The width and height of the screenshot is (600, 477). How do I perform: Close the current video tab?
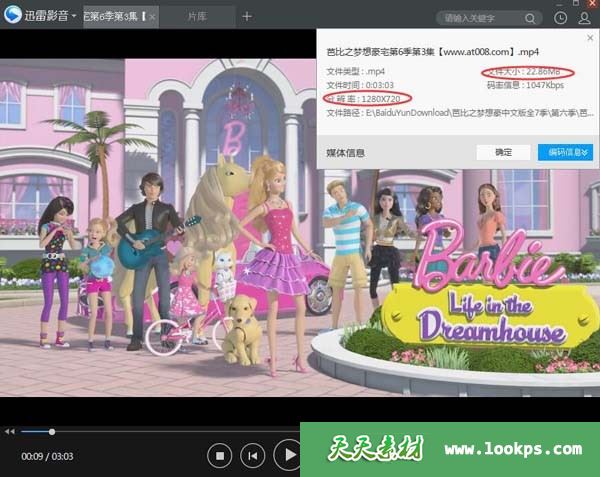(x=151, y=16)
